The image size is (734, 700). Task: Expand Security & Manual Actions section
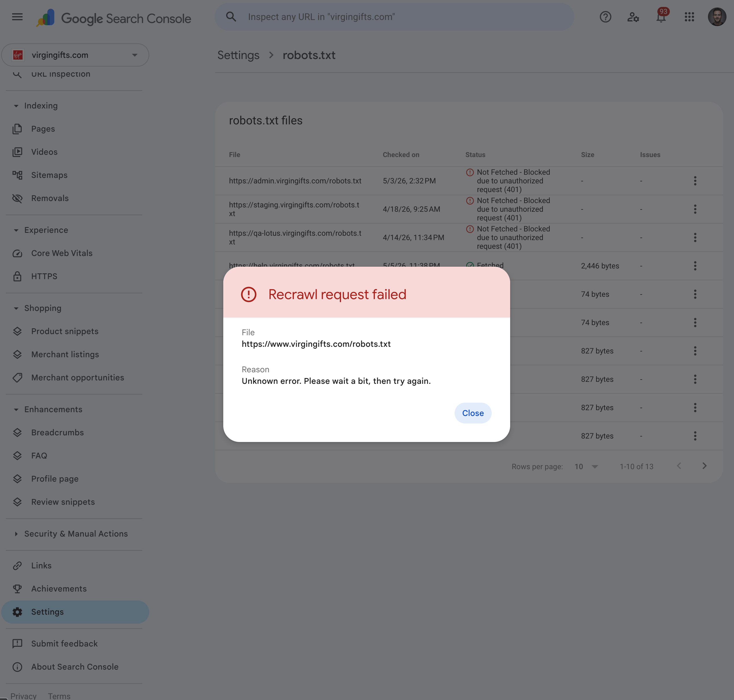pos(16,534)
